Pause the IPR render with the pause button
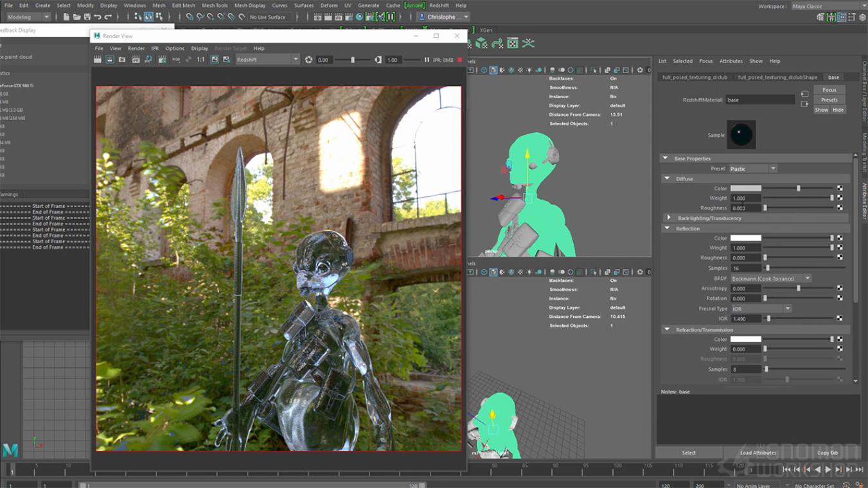 click(427, 59)
